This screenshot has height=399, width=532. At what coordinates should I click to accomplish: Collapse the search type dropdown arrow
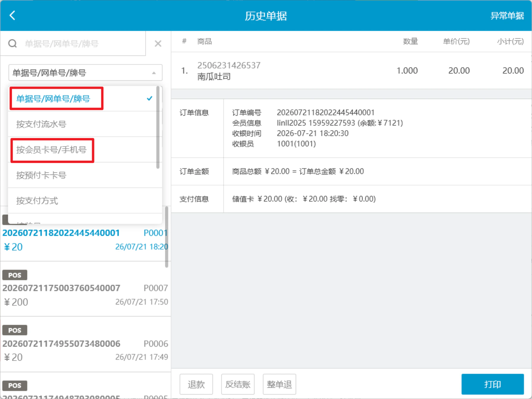[154, 73]
